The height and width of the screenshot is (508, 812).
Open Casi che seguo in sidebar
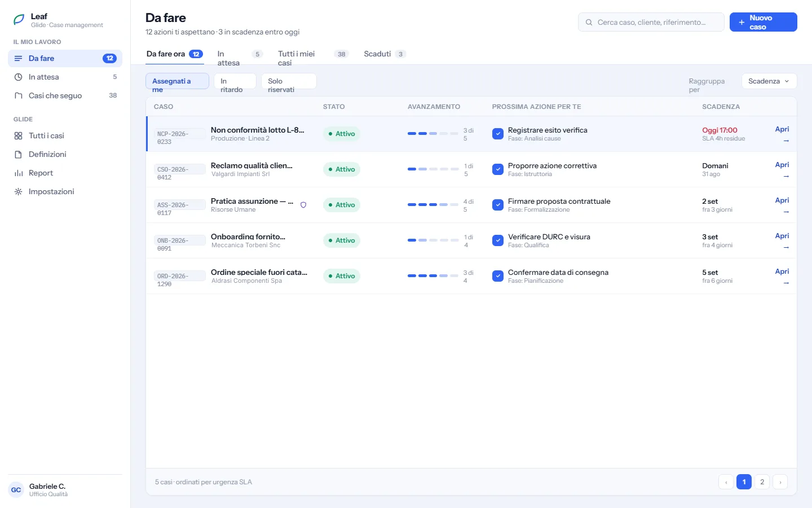coord(65,95)
